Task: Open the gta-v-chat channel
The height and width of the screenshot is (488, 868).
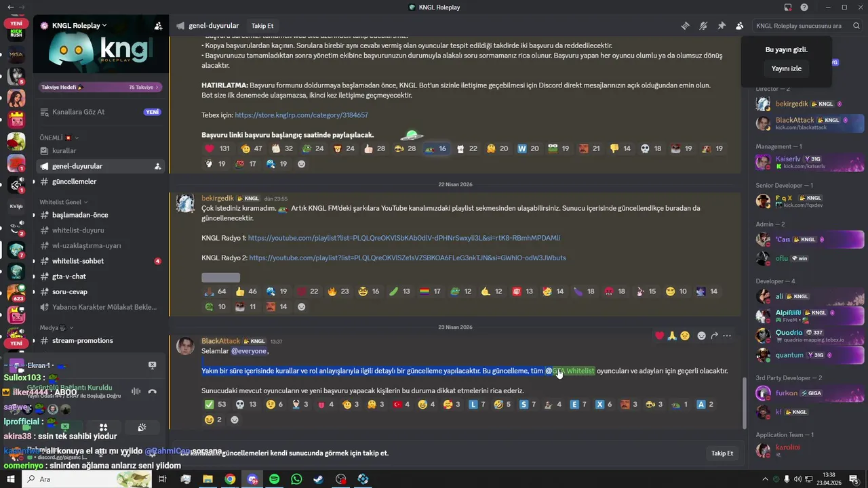Action: (100, 277)
